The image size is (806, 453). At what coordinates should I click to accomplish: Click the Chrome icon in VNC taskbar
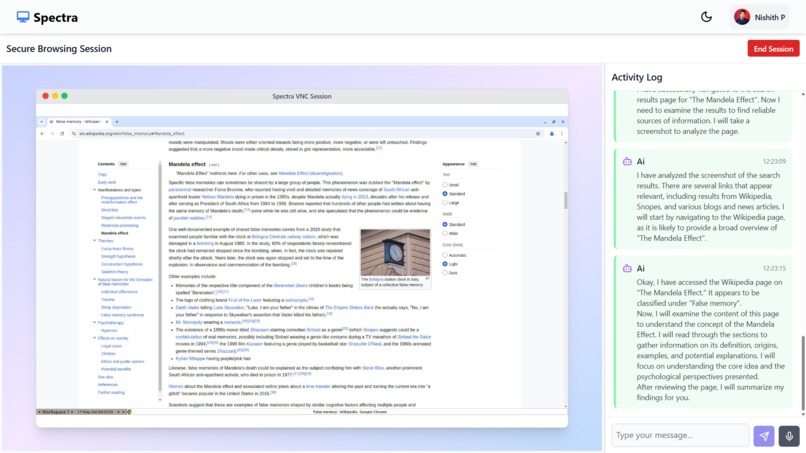[x=130, y=412]
